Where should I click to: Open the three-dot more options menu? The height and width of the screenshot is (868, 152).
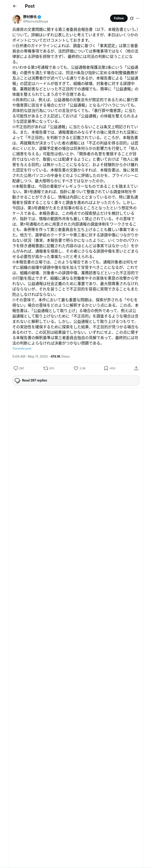pos(138,18)
